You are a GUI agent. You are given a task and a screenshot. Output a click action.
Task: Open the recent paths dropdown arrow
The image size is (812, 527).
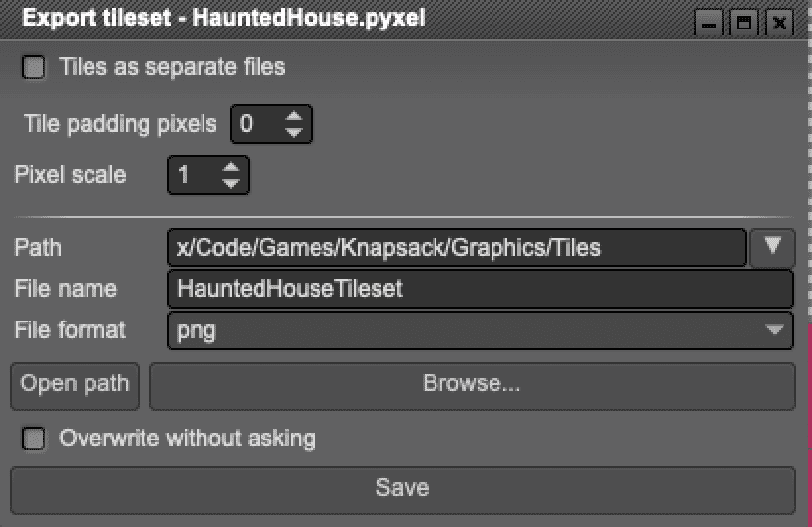point(773,247)
